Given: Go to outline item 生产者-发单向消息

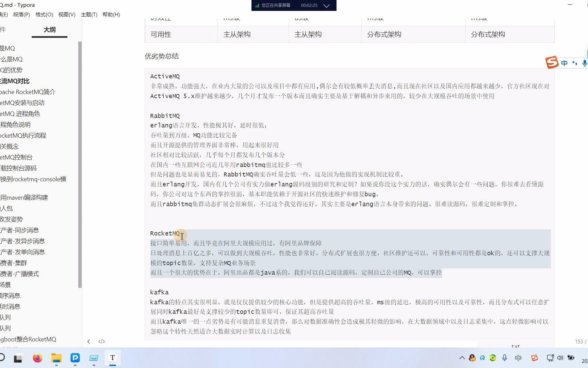Looking at the screenshot, I should point(22,252).
